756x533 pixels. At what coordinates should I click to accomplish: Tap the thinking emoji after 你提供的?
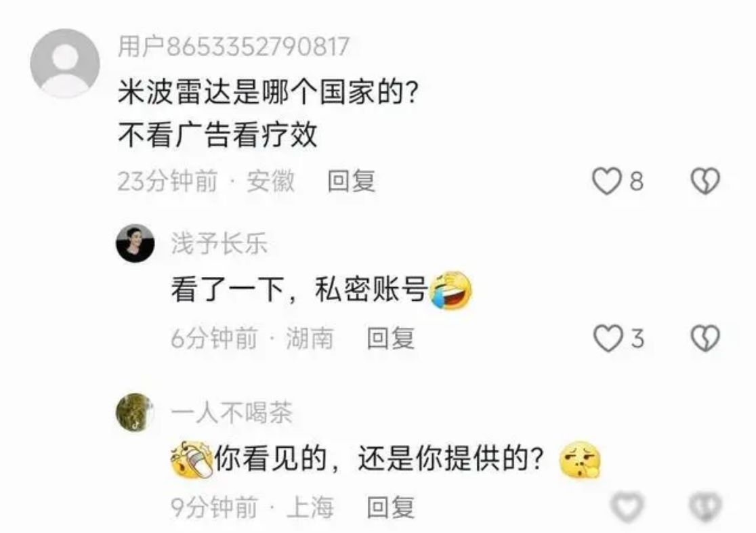click(x=580, y=459)
